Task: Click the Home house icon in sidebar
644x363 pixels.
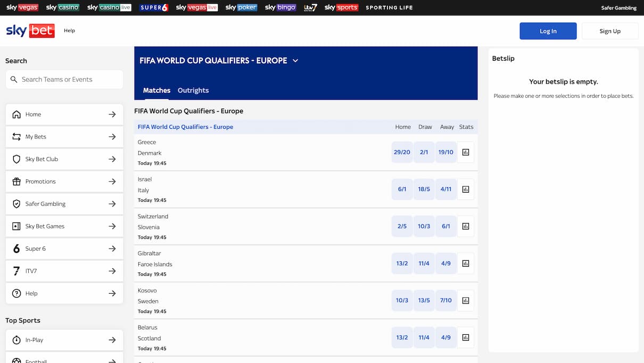Action: click(16, 114)
